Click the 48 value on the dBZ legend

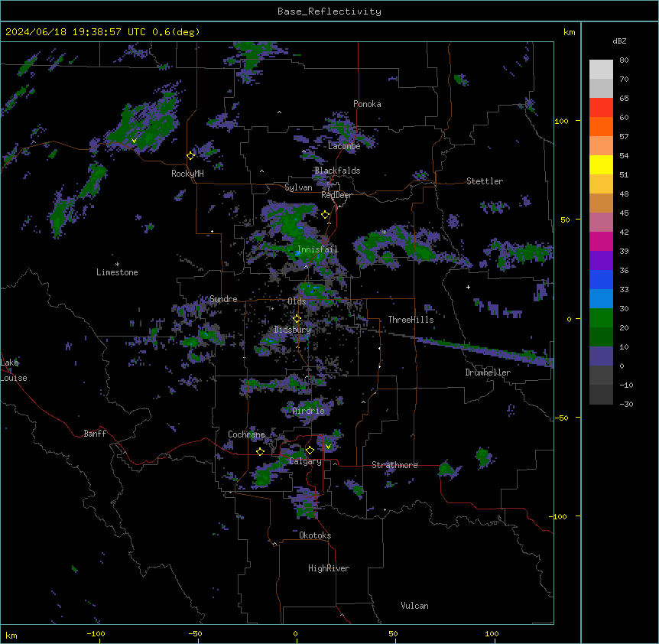pos(624,194)
